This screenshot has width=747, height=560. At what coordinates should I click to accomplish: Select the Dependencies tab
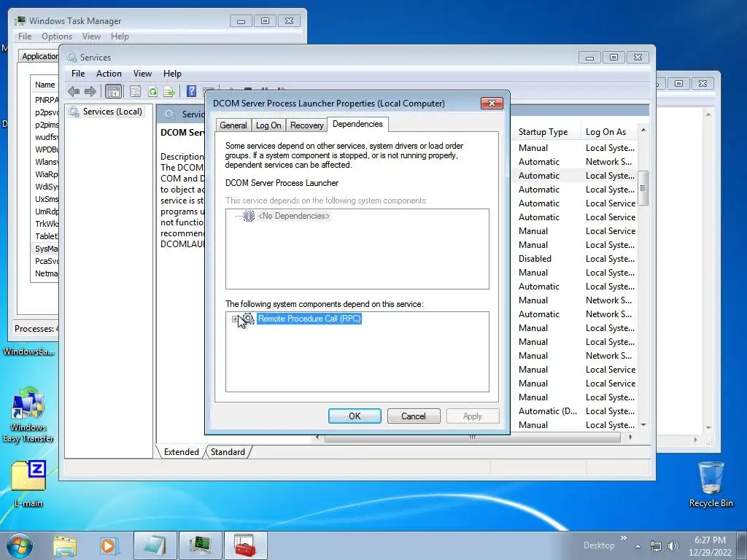[x=357, y=124]
